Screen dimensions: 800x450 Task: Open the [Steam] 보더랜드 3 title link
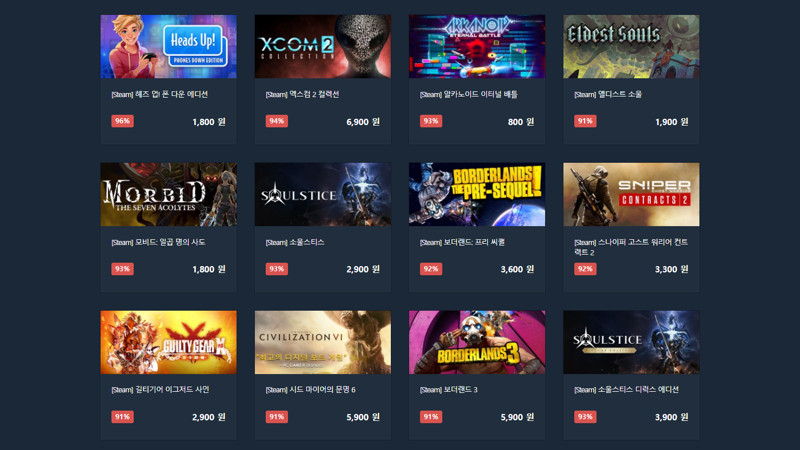tap(448, 390)
